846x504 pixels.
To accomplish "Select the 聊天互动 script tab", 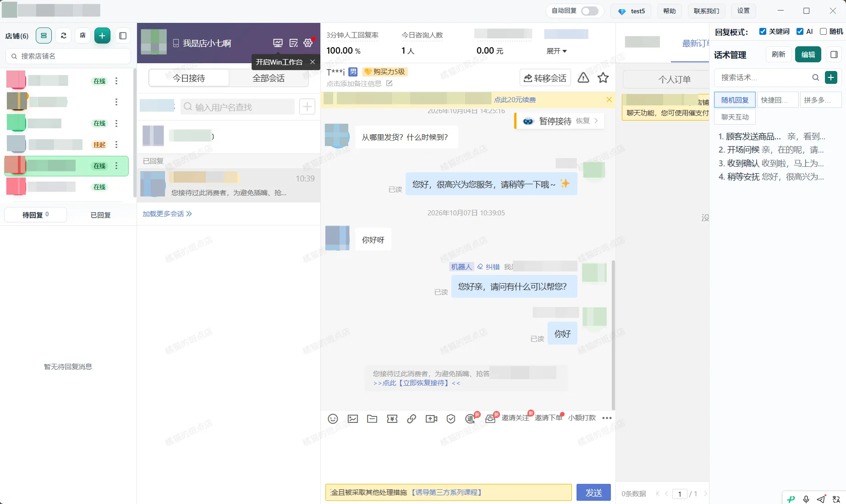I will 735,117.
